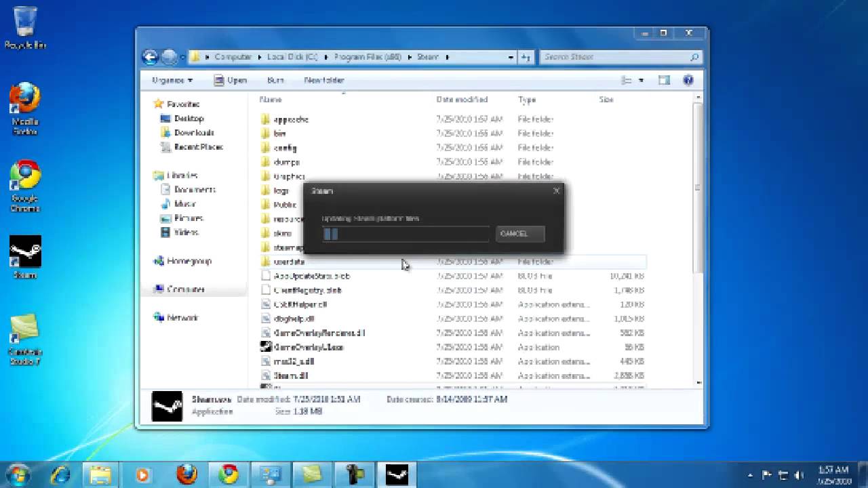868x488 pixels.
Task: Open the Organize menu
Action: pos(172,80)
